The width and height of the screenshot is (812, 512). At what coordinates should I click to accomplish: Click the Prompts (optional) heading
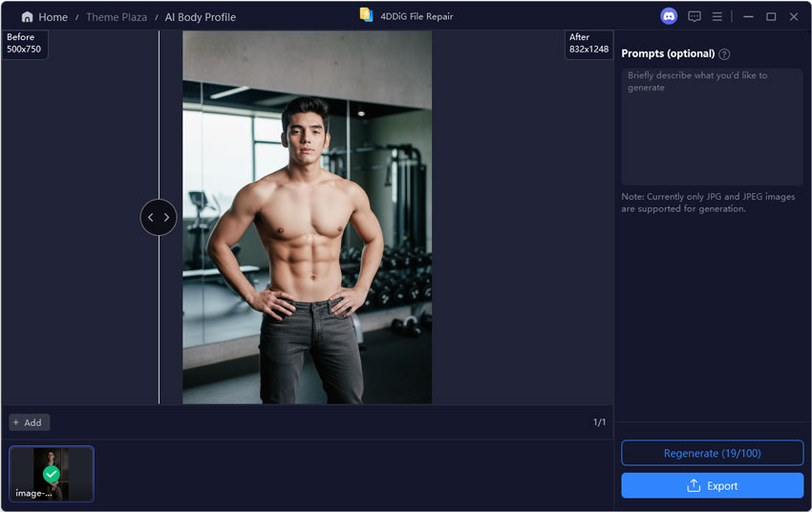coord(668,53)
